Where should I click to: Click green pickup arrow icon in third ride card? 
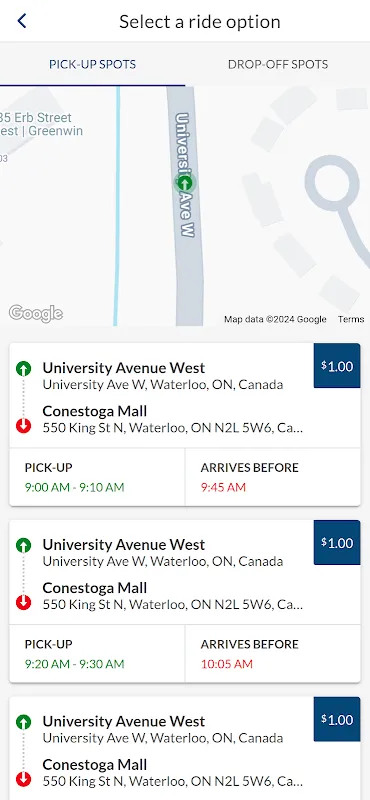pos(23,722)
